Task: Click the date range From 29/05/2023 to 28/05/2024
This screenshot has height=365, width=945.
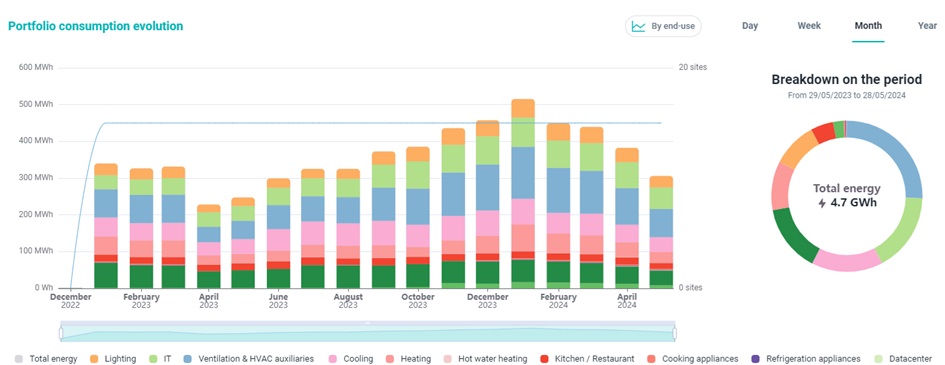Action: pos(847,95)
